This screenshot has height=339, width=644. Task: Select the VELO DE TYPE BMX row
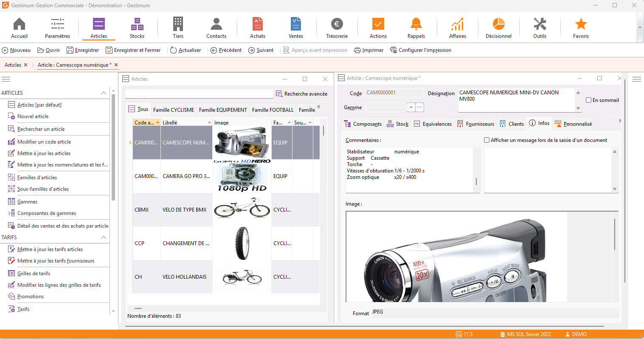pos(226,210)
